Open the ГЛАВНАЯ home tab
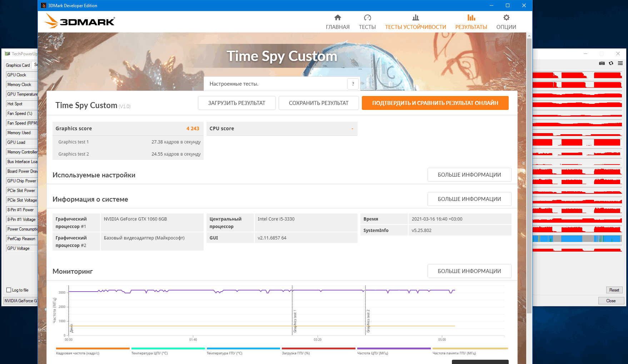The height and width of the screenshot is (364, 628). coord(338,22)
